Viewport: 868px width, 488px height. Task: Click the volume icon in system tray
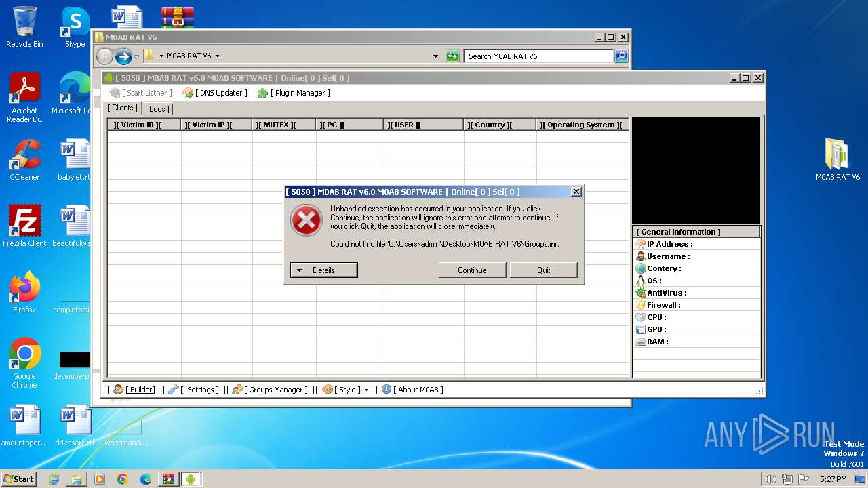point(770,479)
